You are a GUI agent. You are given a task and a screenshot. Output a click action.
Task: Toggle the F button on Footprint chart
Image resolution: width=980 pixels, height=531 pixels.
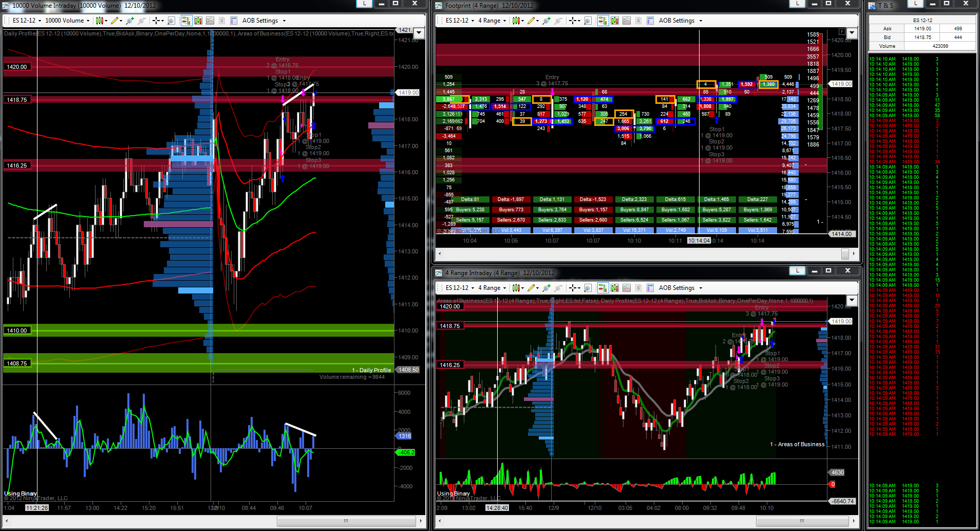(842, 32)
